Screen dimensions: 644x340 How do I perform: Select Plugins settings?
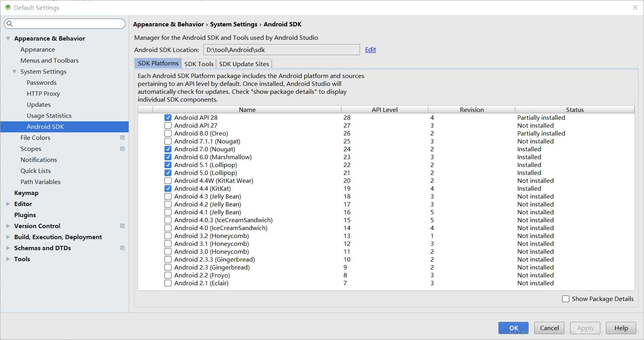[25, 215]
